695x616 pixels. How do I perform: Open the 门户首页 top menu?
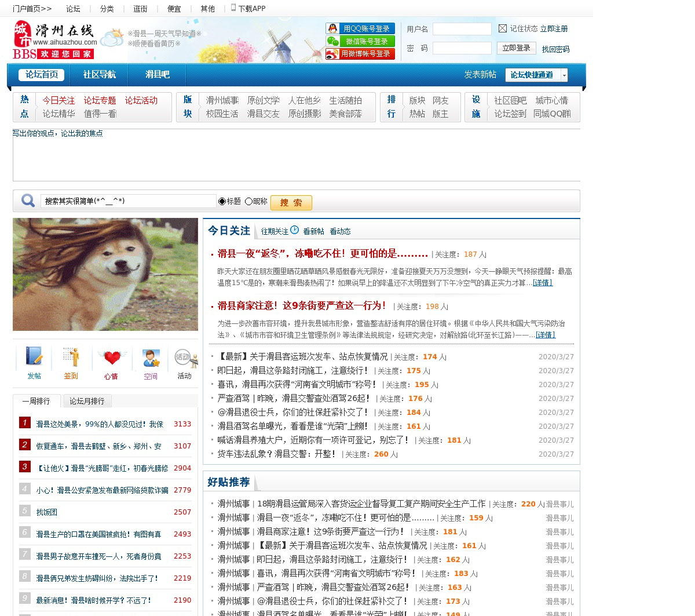coord(32,9)
